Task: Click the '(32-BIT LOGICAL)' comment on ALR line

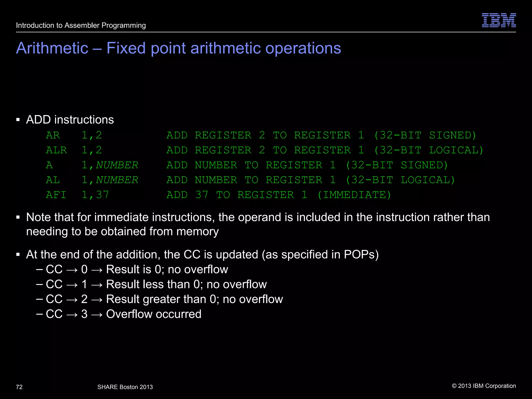Action: 428,150
